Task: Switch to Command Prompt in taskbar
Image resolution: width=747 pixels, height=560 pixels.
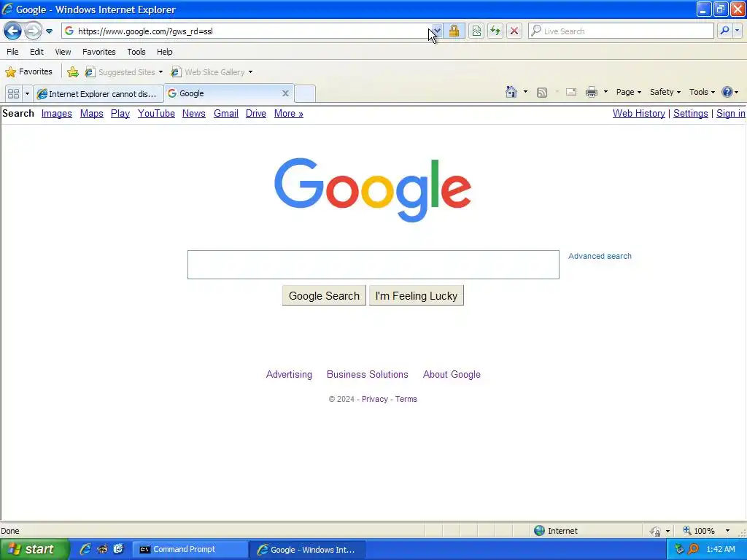Action: 190,550
